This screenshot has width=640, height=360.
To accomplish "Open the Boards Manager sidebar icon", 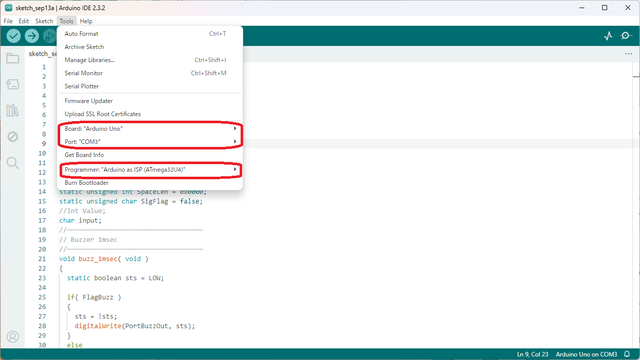I will (x=13, y=84).
